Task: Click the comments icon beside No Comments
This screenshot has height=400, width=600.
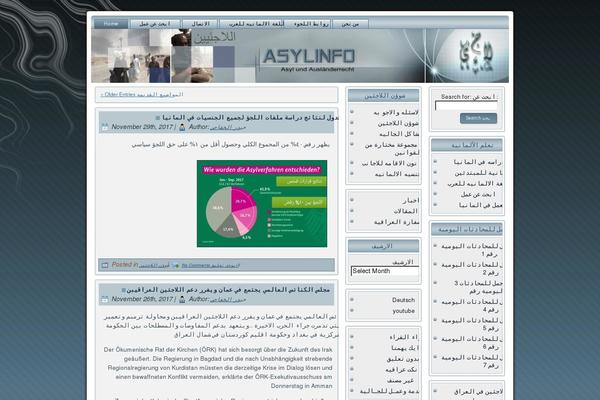Action: coord(176,265)
